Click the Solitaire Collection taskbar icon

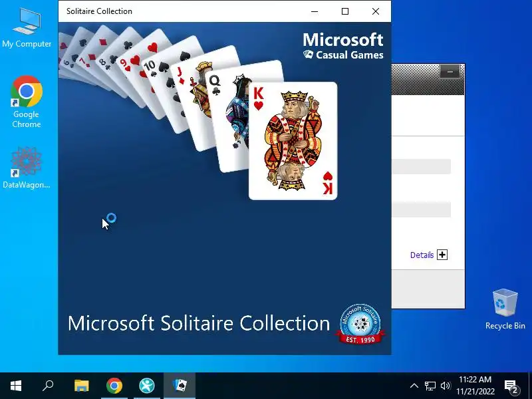click(180, 386)
